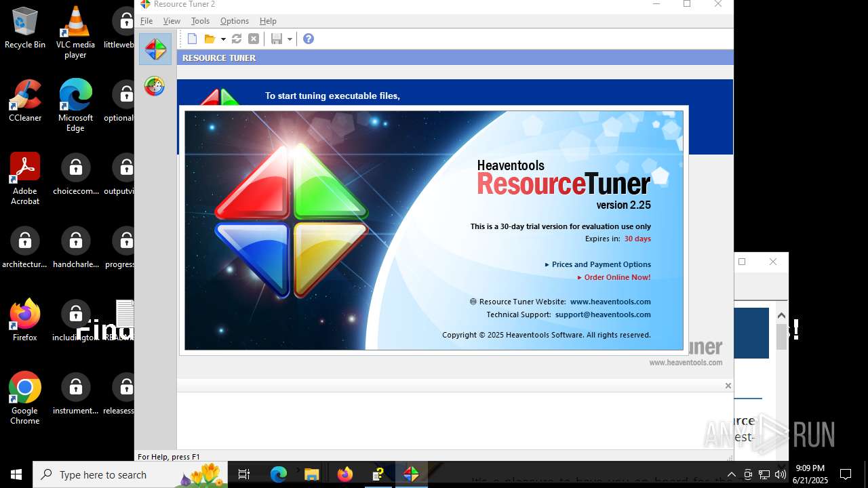This screenshot has width=868, height=488.
Task: Select the instrument... locked file icon
Action: (75, 394)
